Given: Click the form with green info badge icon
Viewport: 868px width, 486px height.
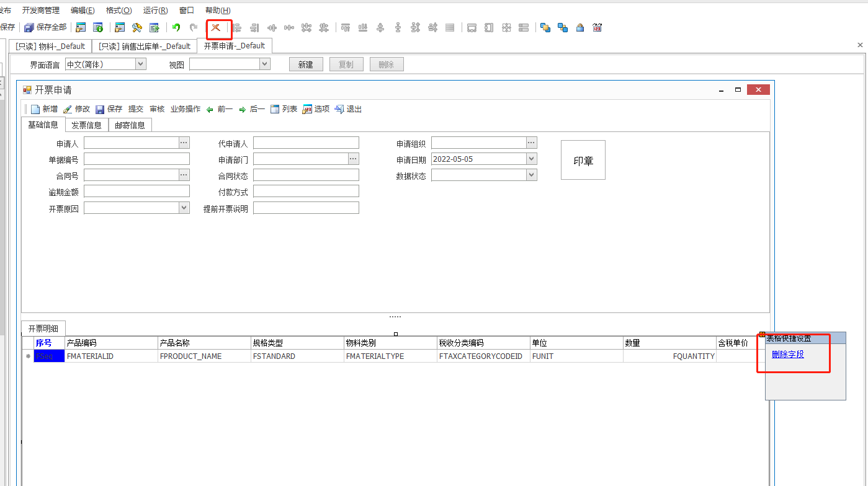Looking at the screenshot, I should tap(98, 27).
